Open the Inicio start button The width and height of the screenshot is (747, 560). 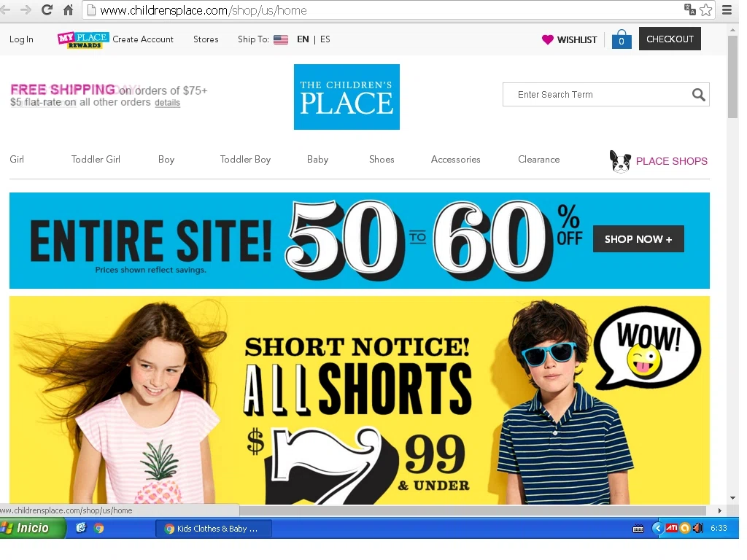click(32, 528)
